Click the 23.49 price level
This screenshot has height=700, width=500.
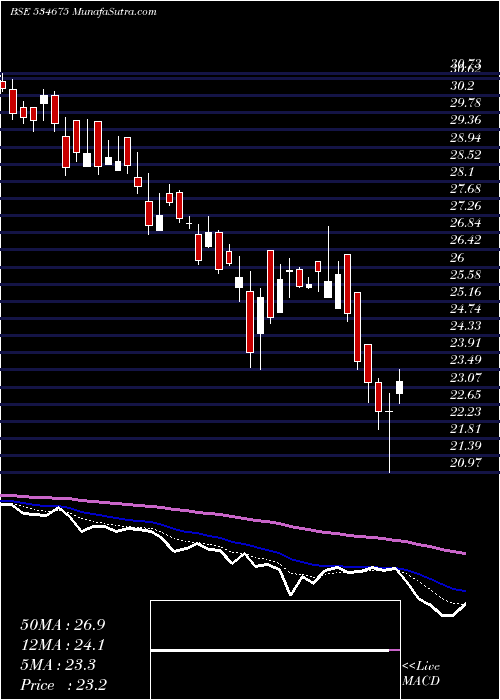click(x=465, y=360)
